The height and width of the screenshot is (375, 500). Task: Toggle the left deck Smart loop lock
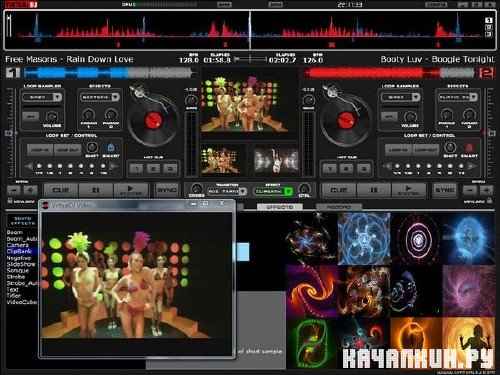[111, 148]
